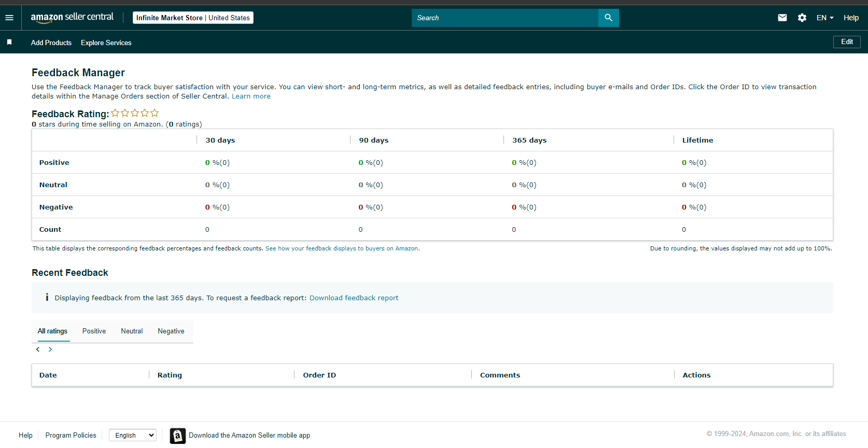
Task: Open the footer Help link
Action: tap(25, 436)
